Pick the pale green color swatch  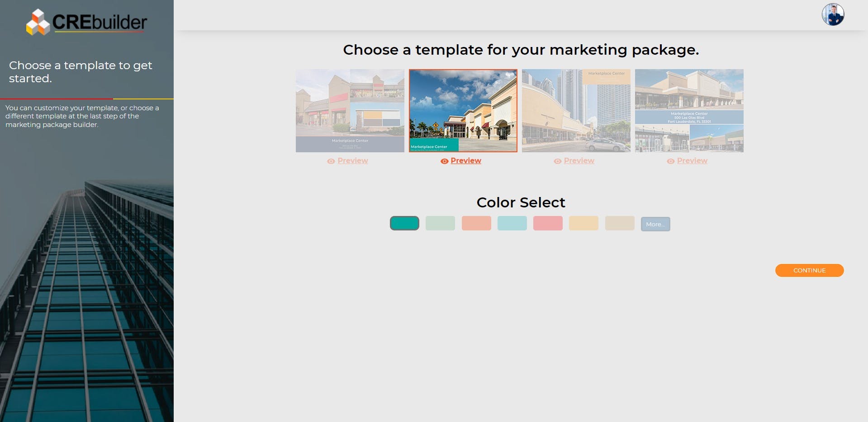coord(440,224)
